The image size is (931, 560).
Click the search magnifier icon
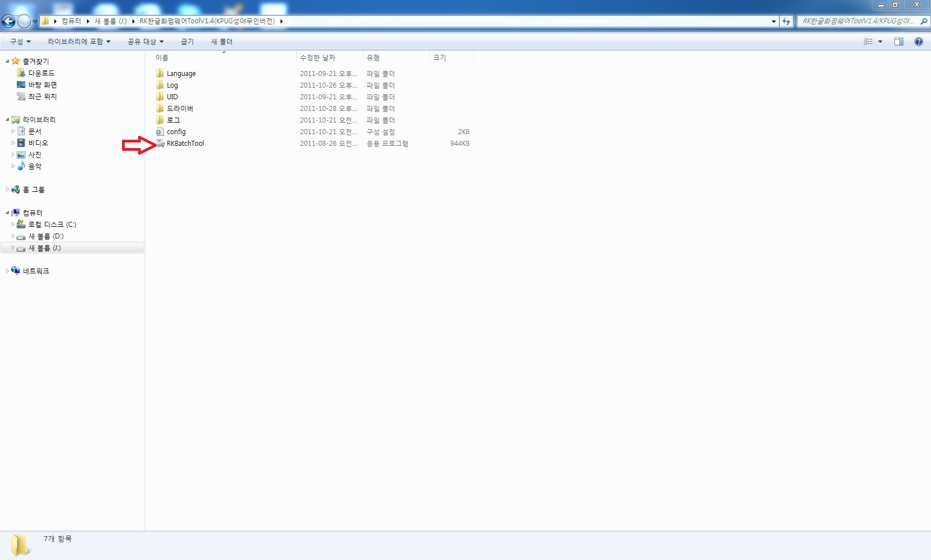click(923, 21)
